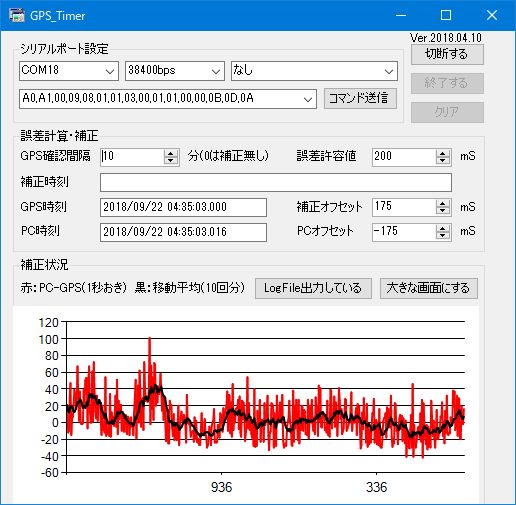Decrease PCオフセット with down arrow
Viewport: 516px width, 505px height.
point(443,236)
